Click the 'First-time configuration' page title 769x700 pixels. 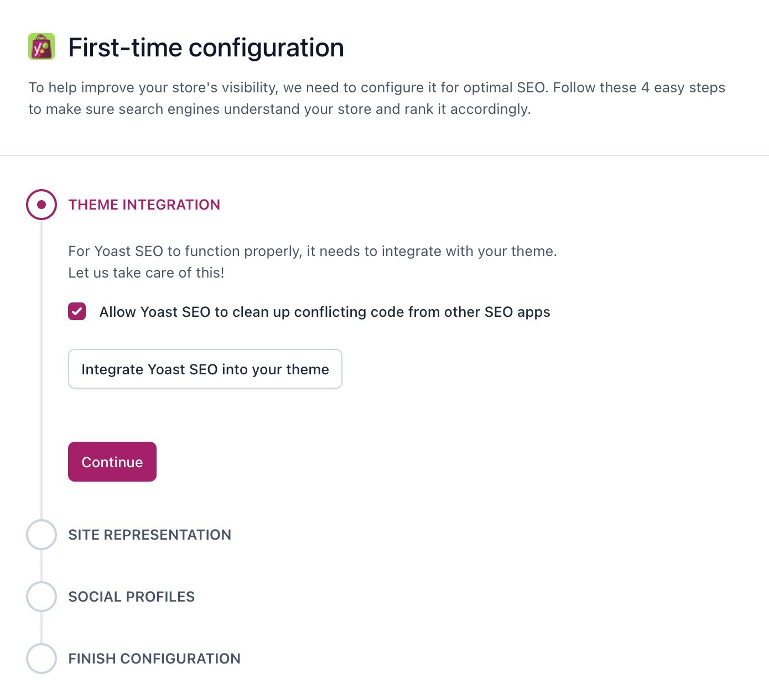point(206,48)
